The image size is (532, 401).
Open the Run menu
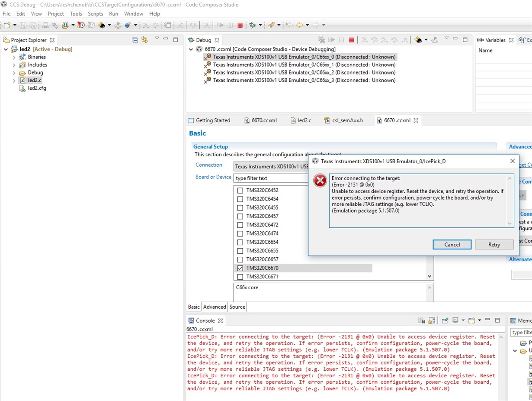[114, 14]
